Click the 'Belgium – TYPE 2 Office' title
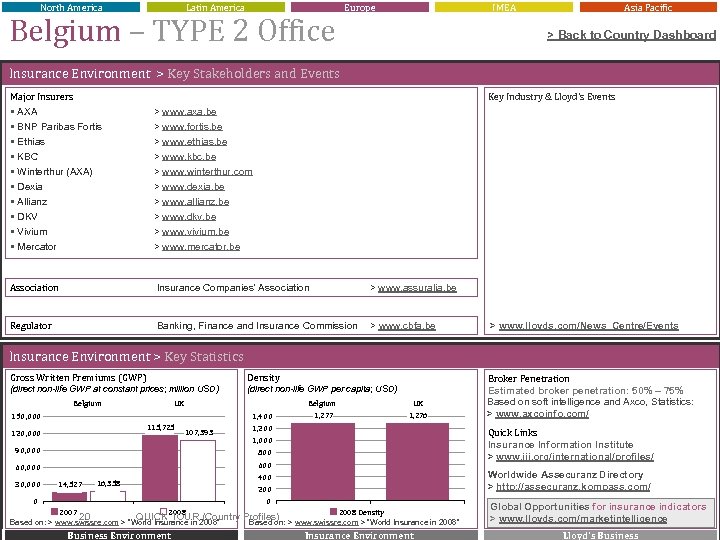The image size is (720, 540). (173, 31)
